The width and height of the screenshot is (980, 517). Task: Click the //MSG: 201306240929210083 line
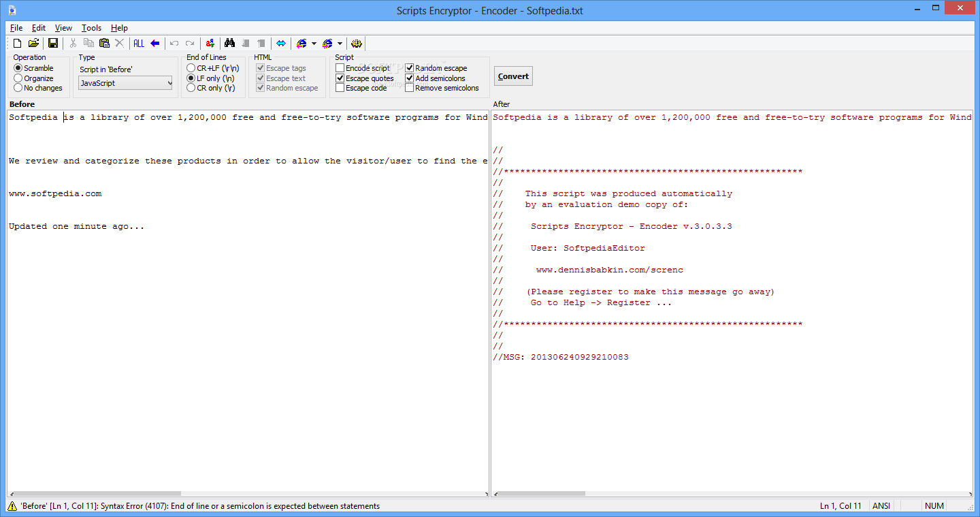[561, 357]
